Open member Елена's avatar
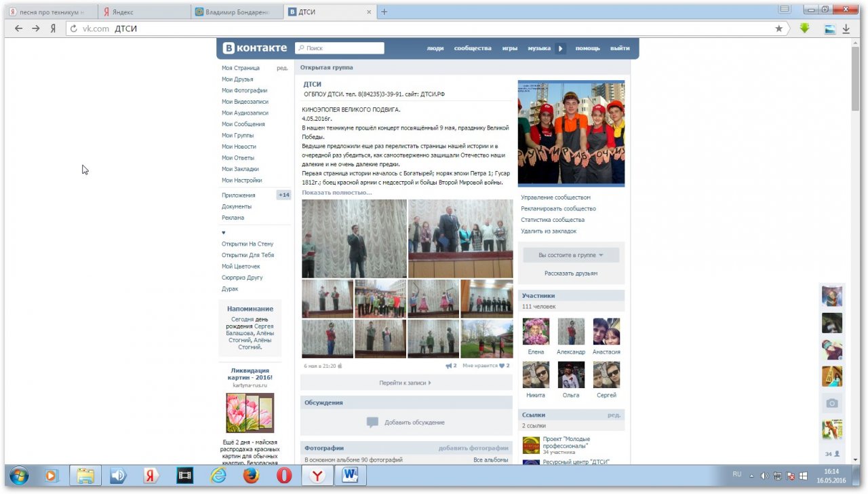The height and width of the screenshot is (494, 868). click(536, 332)
